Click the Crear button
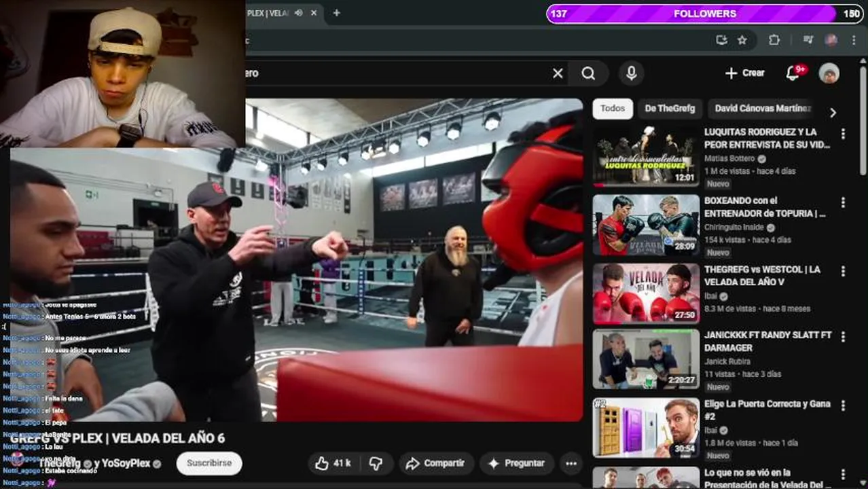868x489 pixels. tap(745, 73)
